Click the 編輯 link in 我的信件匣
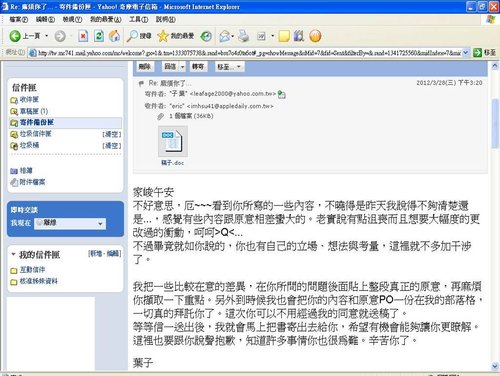The height and width of the screenshot is (376, 500). tap(114, 254)
